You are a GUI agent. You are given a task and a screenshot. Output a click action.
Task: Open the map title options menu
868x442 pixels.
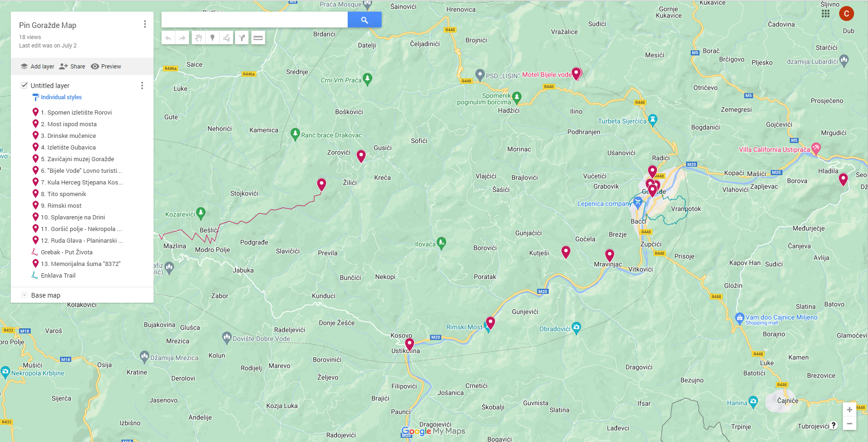click(x=145, y=24)
